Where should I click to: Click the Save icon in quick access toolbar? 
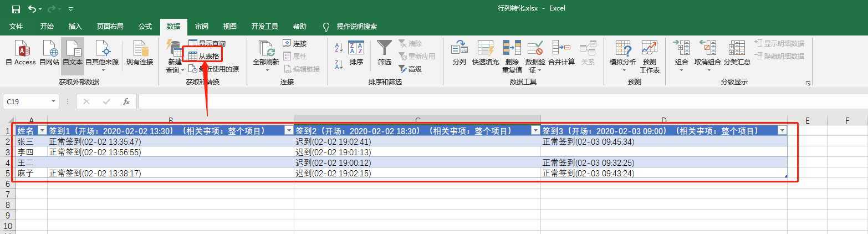(16, 9)
